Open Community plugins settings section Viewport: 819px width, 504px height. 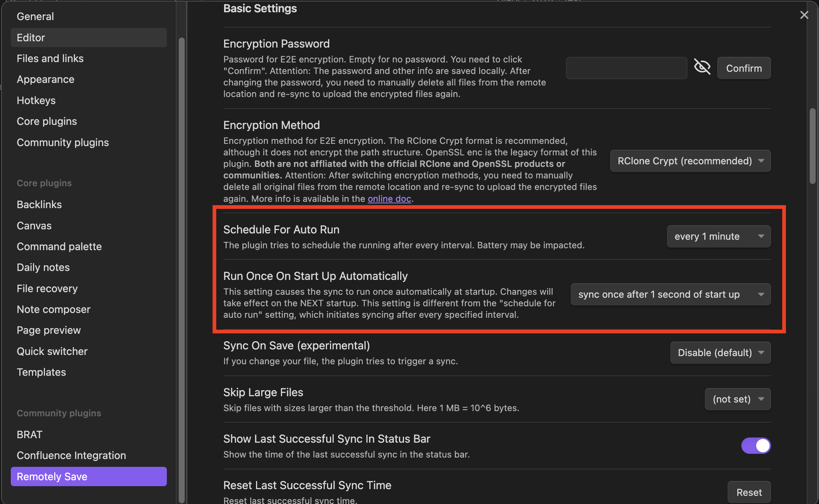coord(62,142)
